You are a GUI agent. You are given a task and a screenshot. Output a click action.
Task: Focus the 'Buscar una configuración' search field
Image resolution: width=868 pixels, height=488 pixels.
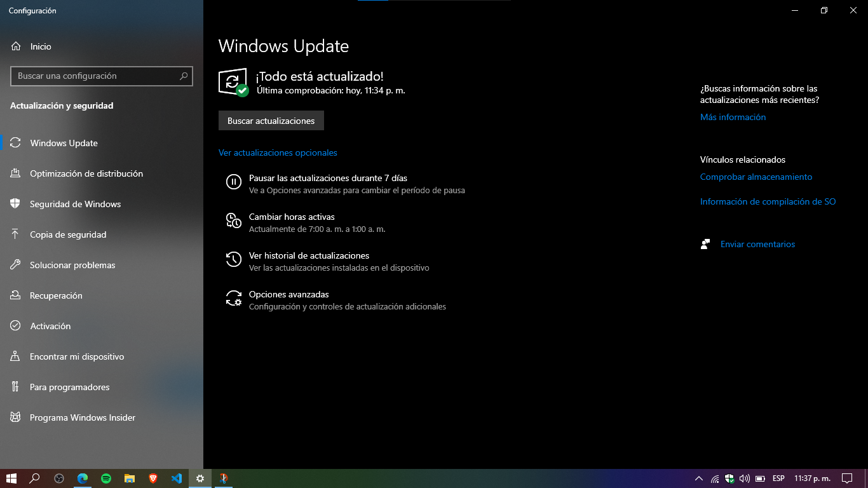pyautogui.click(x=102, y=76)
